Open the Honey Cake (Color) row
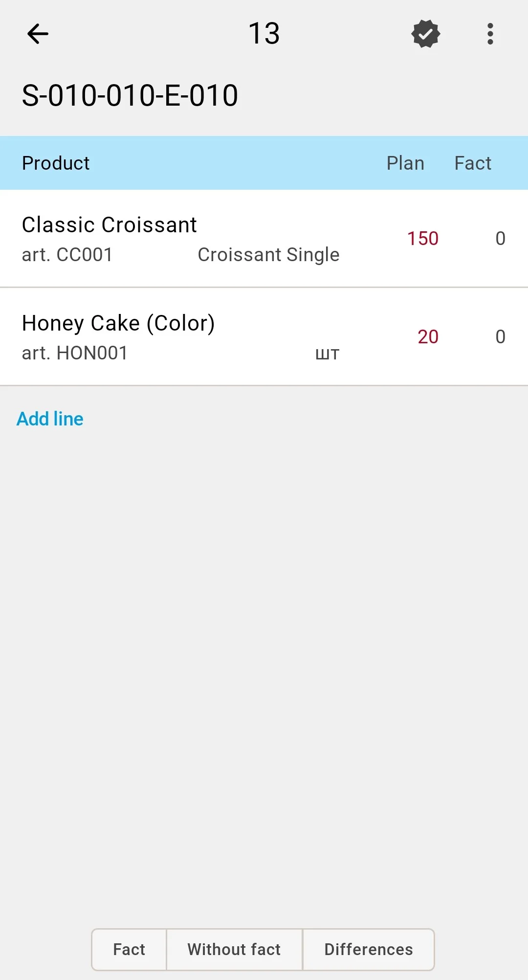 point(264,337)
